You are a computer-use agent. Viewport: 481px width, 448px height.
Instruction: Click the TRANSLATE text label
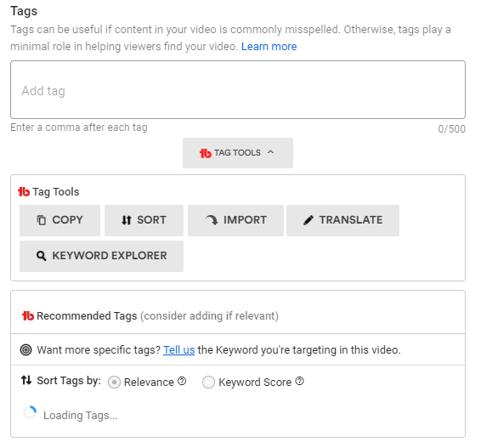tap(351, 220)
